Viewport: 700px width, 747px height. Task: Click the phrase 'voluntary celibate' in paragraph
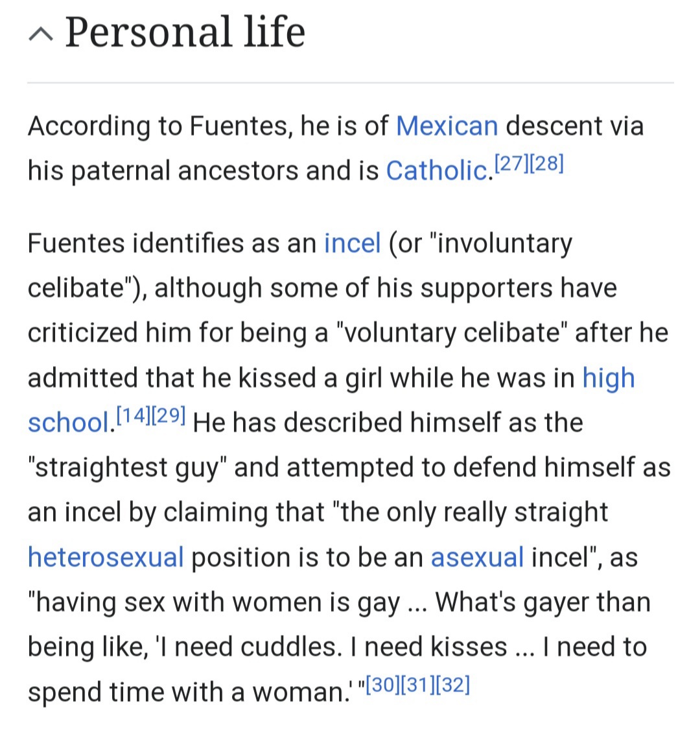[x=452, y=333]
